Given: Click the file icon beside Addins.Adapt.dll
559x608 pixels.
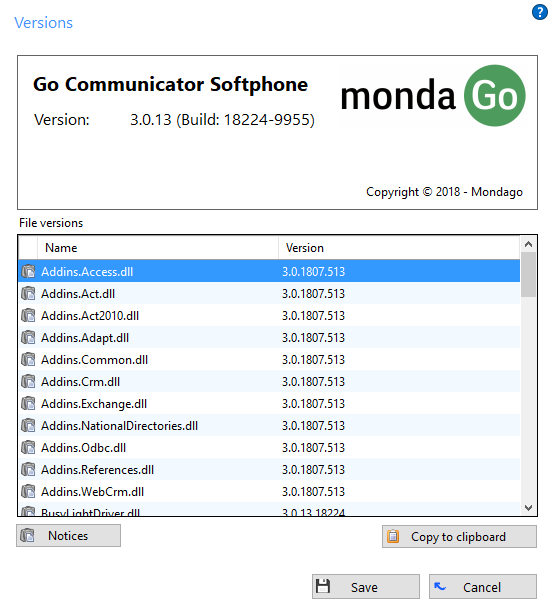Looking at the screenshot, I should click(28, 337).
